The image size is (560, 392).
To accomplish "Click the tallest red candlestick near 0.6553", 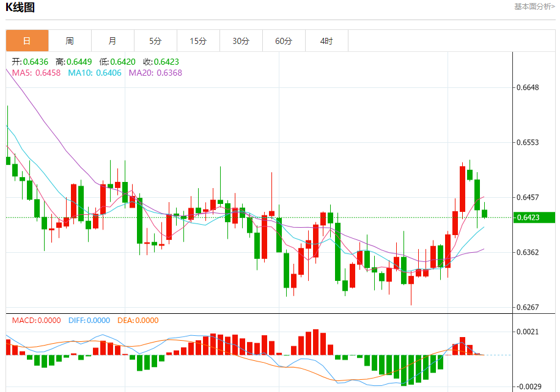I will tap(463, 189).
